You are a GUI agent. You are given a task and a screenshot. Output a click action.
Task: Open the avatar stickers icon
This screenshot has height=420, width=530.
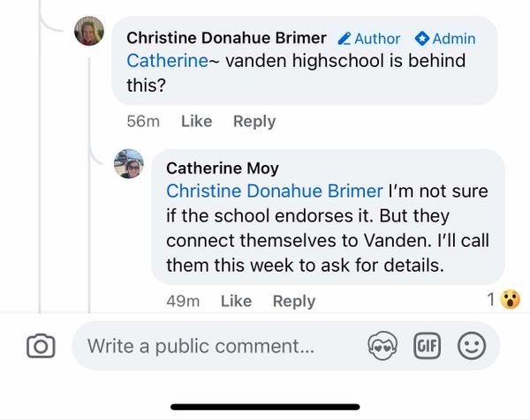coord(384,347)
